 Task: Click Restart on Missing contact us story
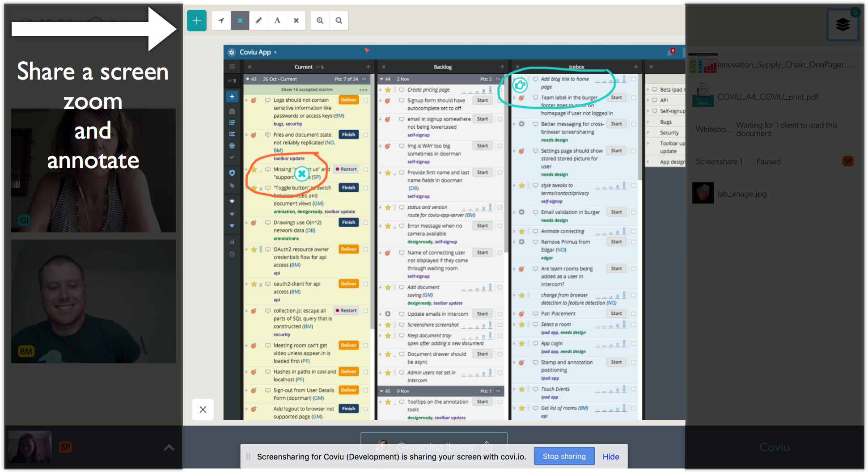(x=347, y=169)
